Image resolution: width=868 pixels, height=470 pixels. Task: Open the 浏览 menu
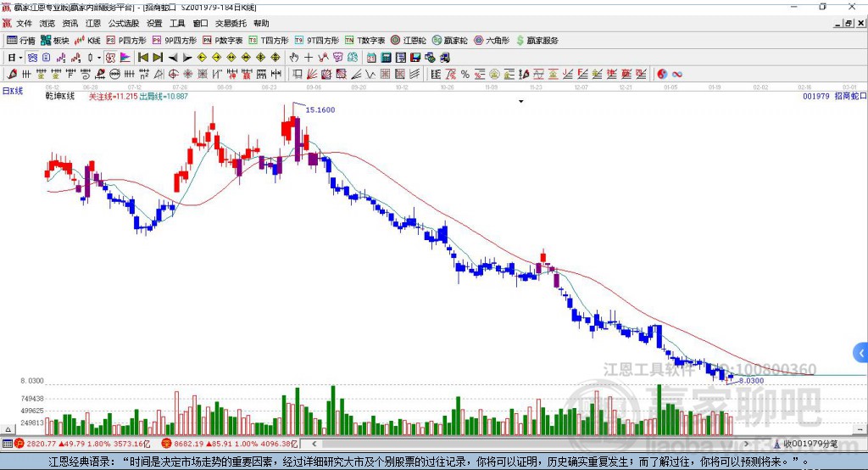[47, 23]
